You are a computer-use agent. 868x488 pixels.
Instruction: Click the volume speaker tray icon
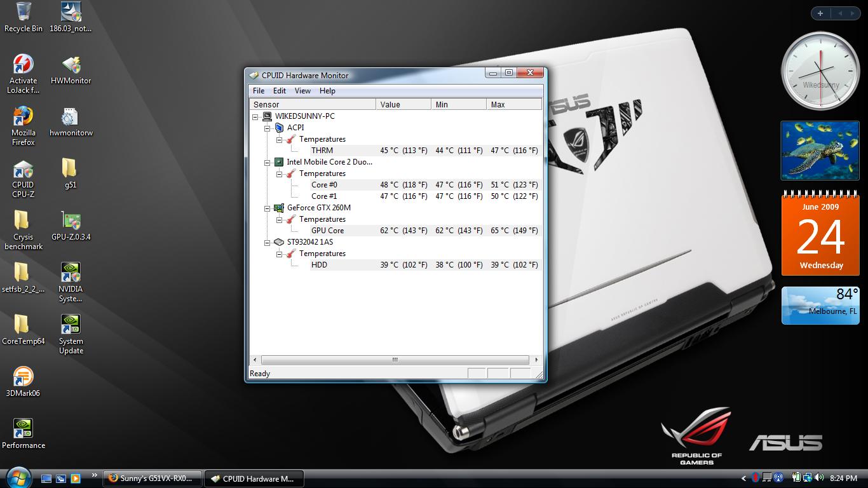click(819, 478)
